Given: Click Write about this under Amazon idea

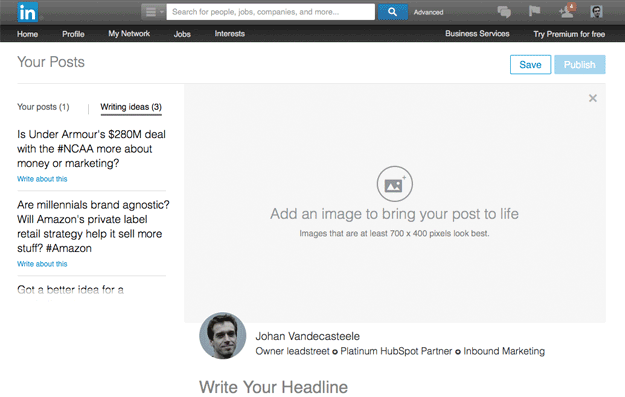Looking at the screenshot, I should coord(42,264).
